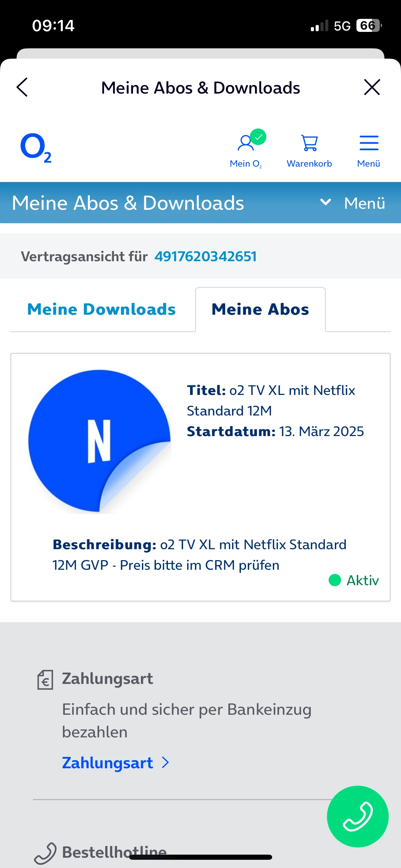Tap the chevron next to Zahlungsart link

click(x=166, y=763)
